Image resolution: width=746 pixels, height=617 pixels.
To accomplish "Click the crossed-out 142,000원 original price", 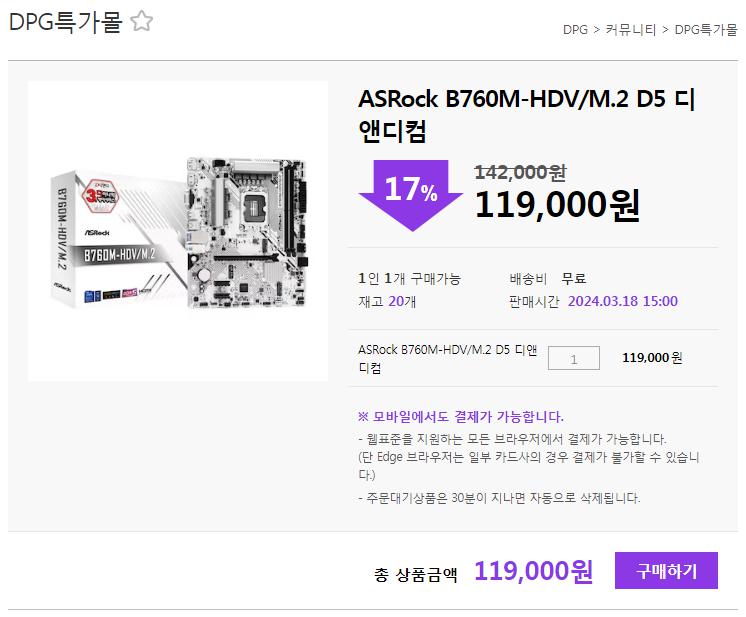I will pos(520,172).
